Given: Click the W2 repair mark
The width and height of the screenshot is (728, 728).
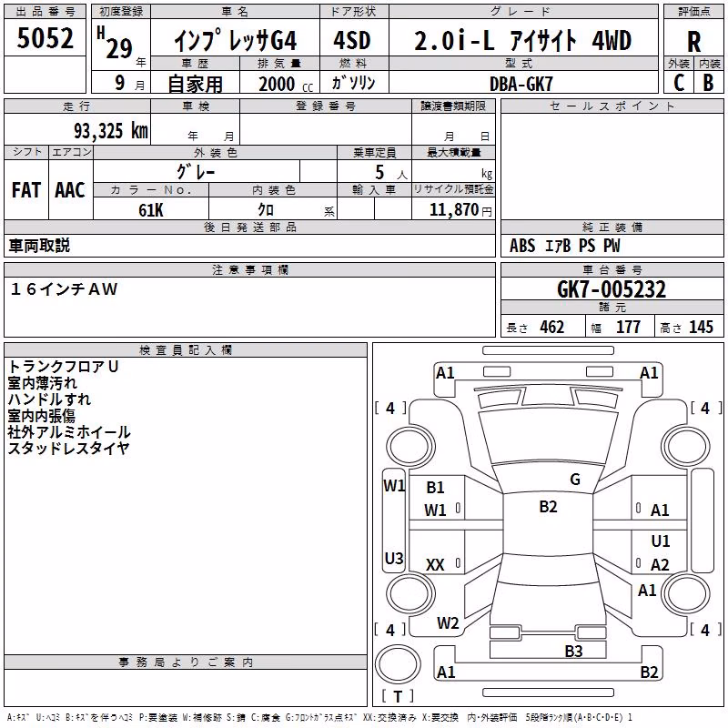Looking at the screenshot, I should click(x=448, y=623).
